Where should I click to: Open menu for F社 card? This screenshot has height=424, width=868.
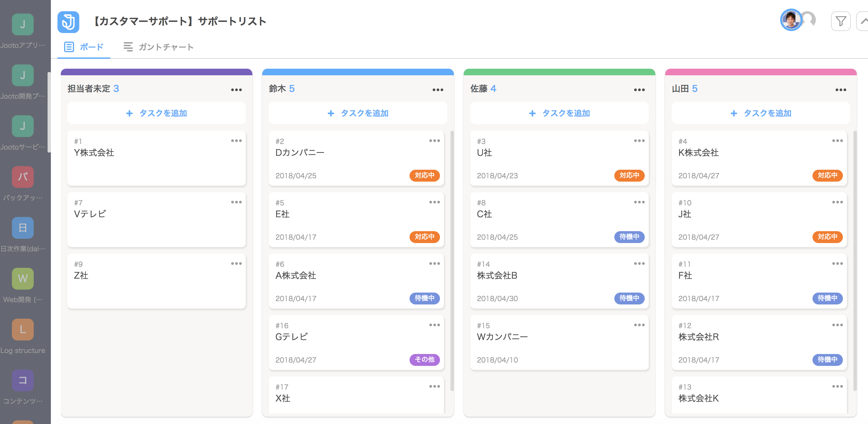coord(838,264)
